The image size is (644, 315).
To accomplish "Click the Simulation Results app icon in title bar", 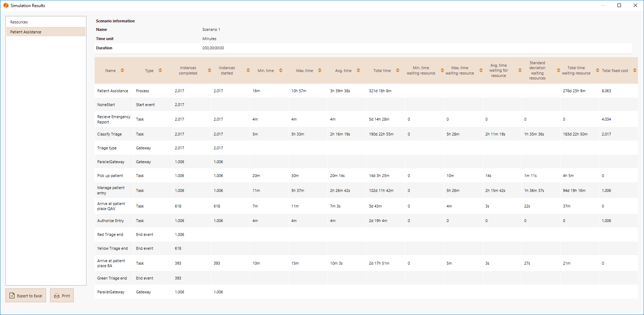I will (6, 5).
